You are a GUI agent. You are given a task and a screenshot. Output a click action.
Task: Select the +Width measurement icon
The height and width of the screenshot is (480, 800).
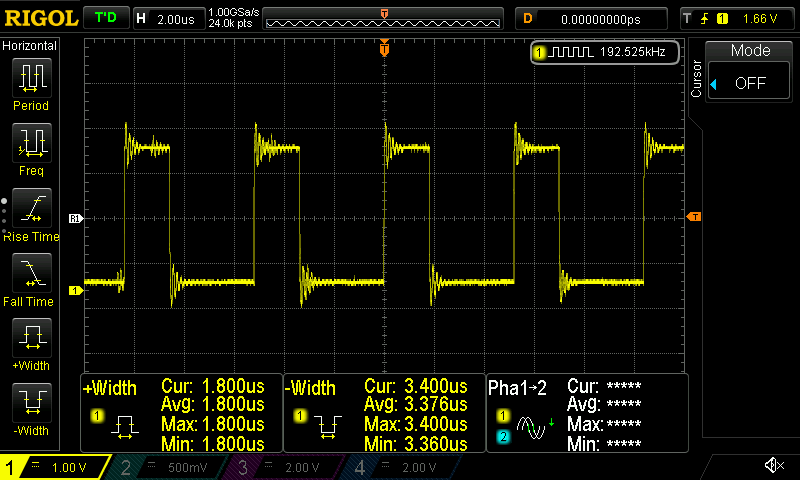pyautogui.click(x=32, y=337)
